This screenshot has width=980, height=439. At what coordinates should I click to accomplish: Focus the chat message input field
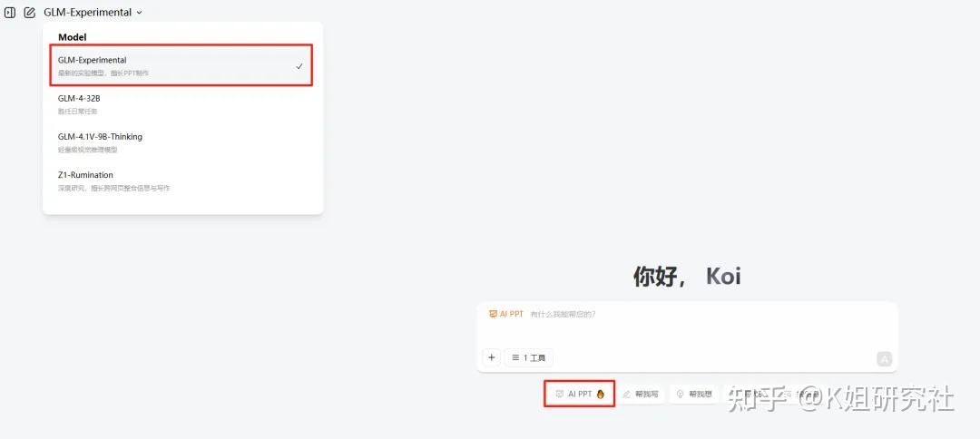[x=688, y=325]
